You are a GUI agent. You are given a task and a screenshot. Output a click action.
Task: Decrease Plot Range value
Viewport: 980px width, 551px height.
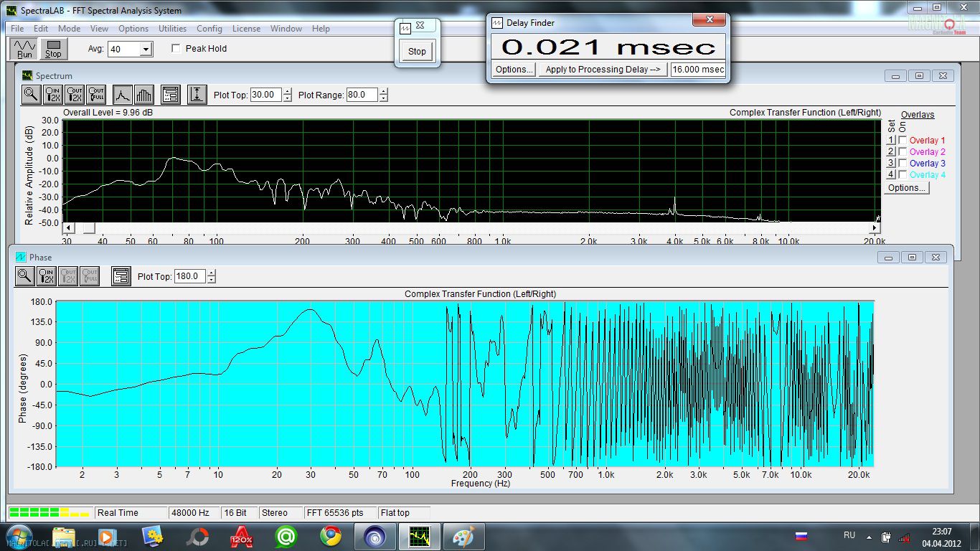(x=384, y=98)
